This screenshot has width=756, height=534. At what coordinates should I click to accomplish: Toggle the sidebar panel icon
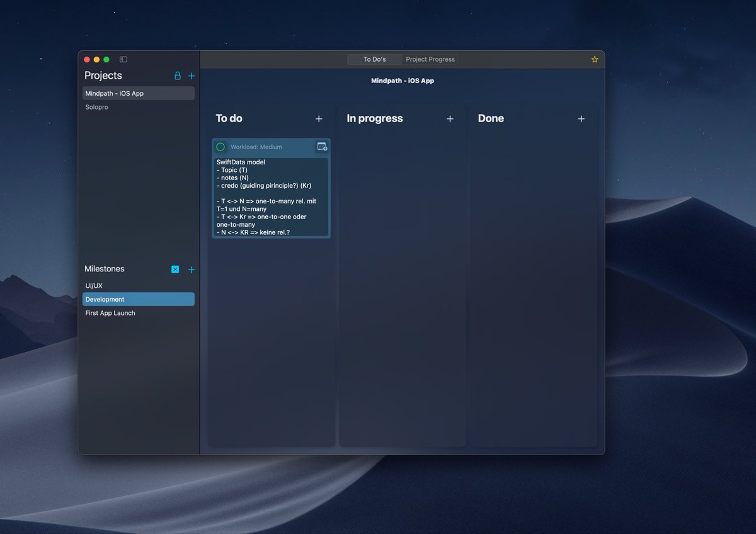click(123, 59)
